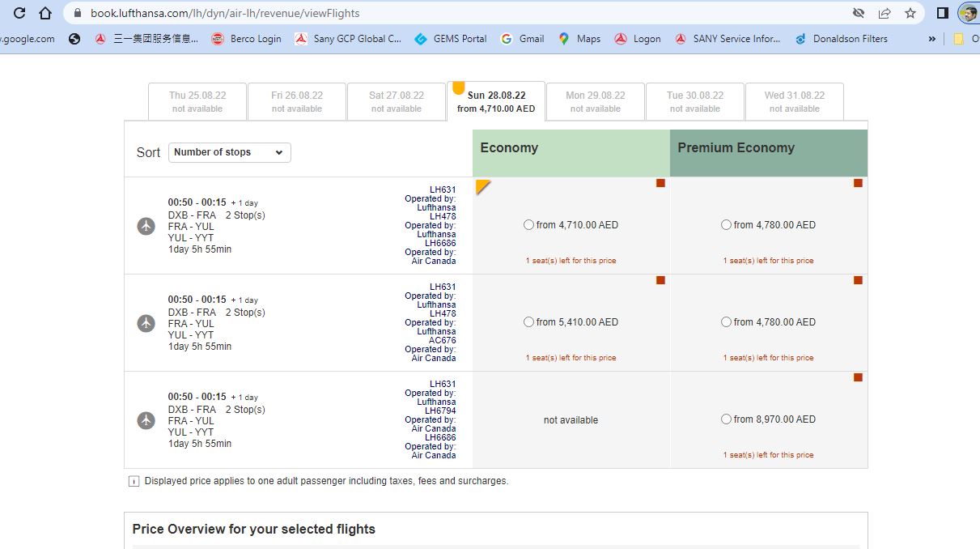
Task: Click the browser reload icon
Action: tap(19, 12)
